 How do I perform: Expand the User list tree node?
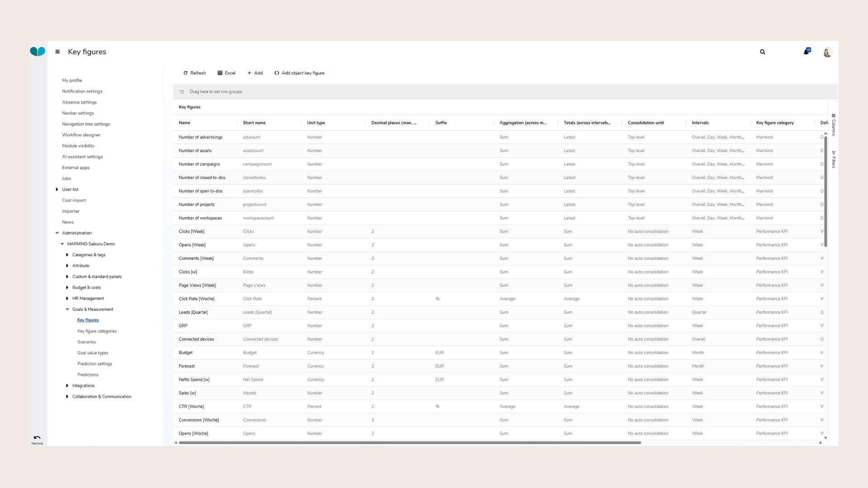(57, 189)
